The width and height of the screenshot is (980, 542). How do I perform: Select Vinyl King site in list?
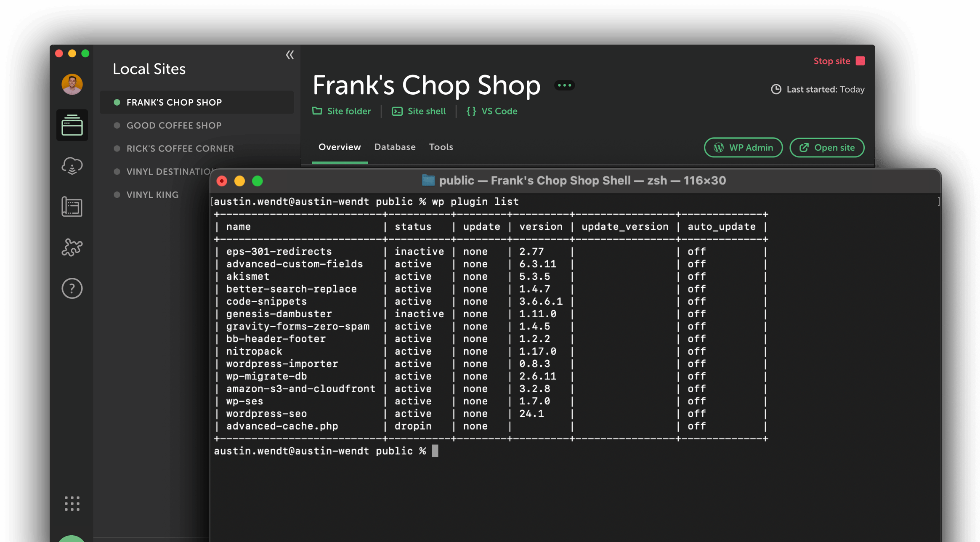click(152, 195)
